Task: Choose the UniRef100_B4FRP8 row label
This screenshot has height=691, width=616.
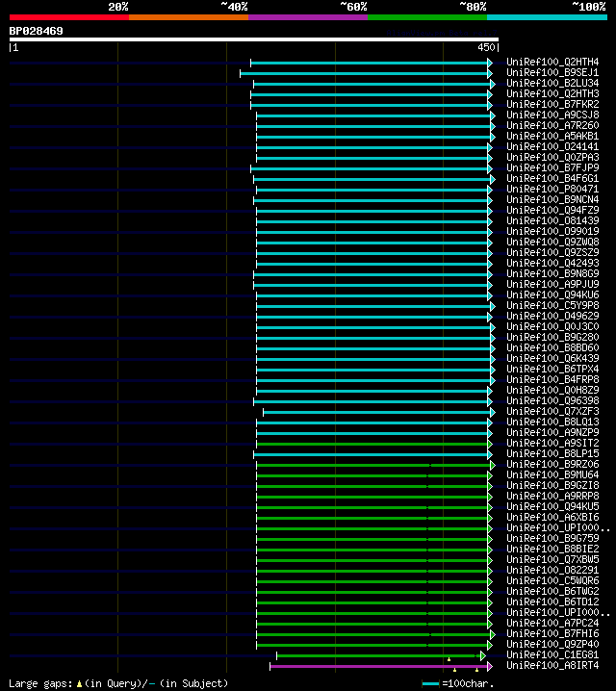Action: (552, 379)
